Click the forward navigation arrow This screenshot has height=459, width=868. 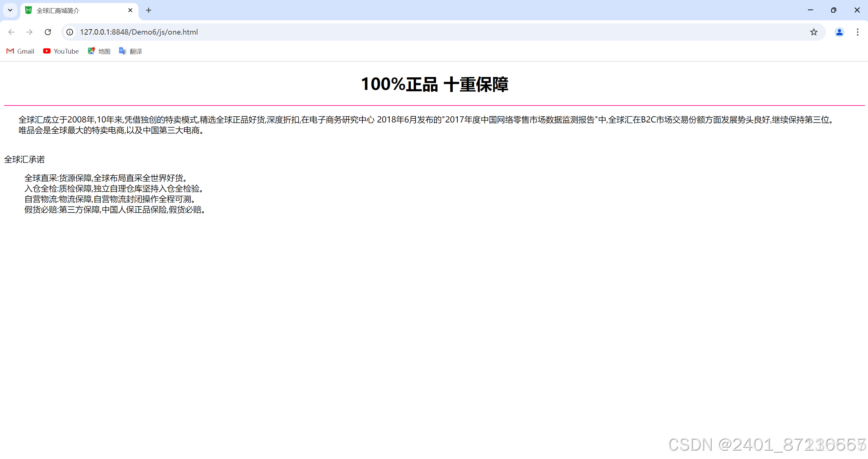click(x=30, y=32)
